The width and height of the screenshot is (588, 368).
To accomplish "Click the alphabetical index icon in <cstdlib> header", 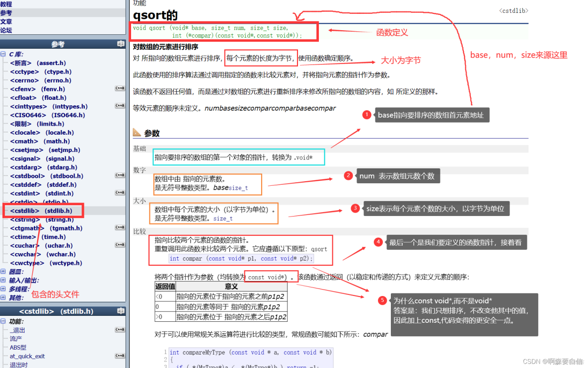I will 121,311.
